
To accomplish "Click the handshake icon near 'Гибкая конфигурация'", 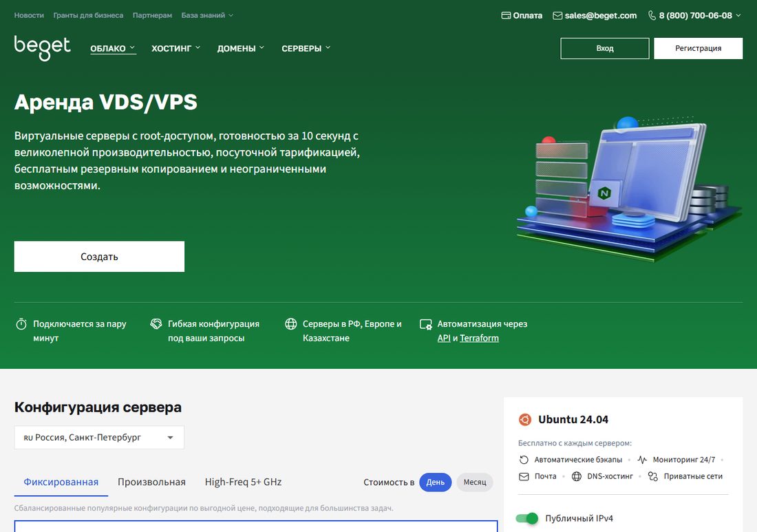I will click(156, 323).
